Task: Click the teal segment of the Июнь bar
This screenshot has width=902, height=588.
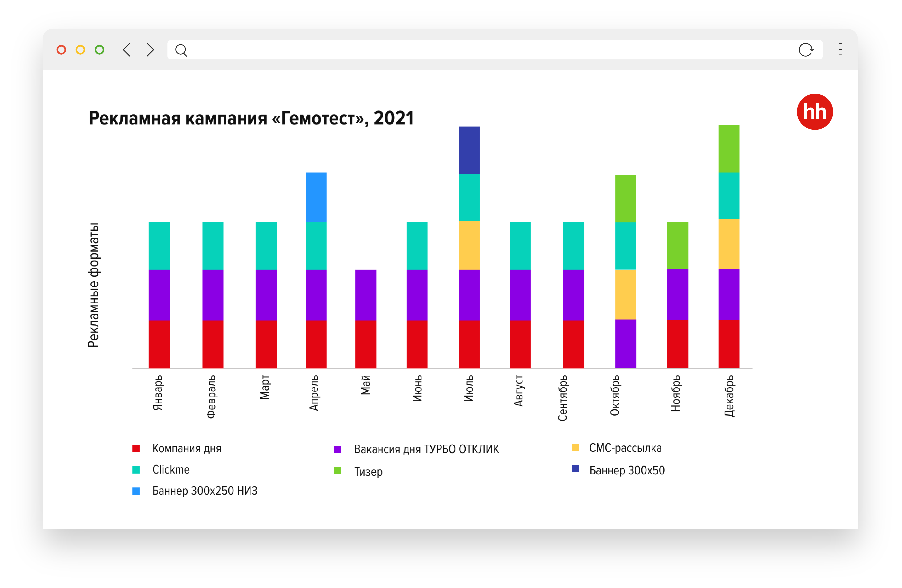Action: pos(417,246)
